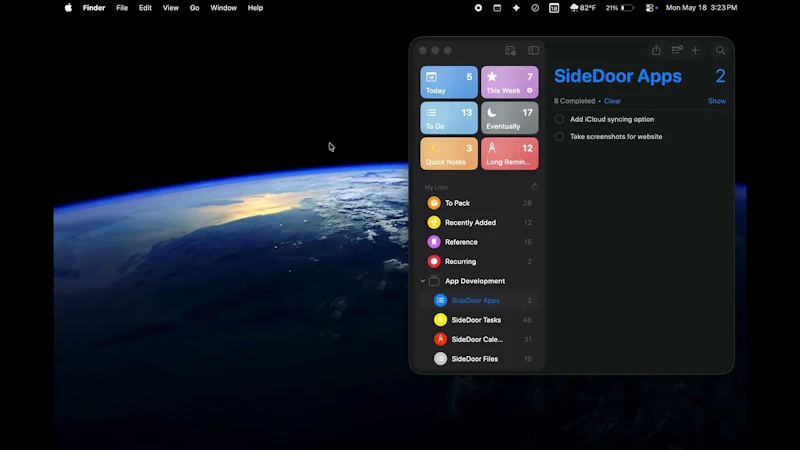Click the App Development group label
This screenshot has width=800, height=450.
click(x=475, y=281)
